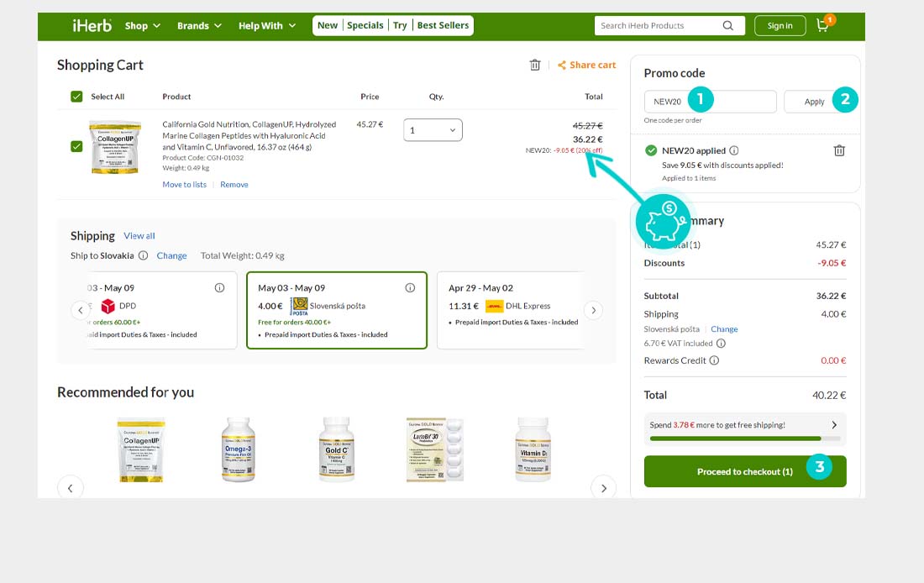Click the Share cart icon link
924x583 pixels.
click(x=586, y=65)
